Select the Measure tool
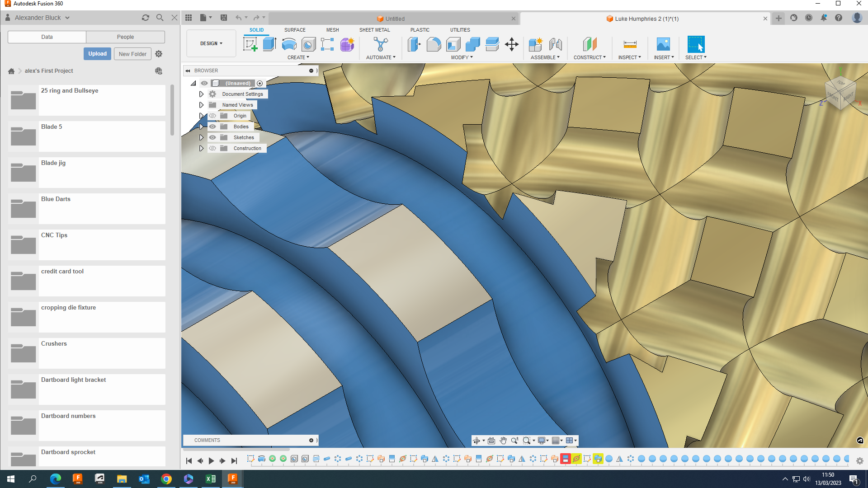Image resolution: width=868 pixels, height=488 pixels. [630, 44]
